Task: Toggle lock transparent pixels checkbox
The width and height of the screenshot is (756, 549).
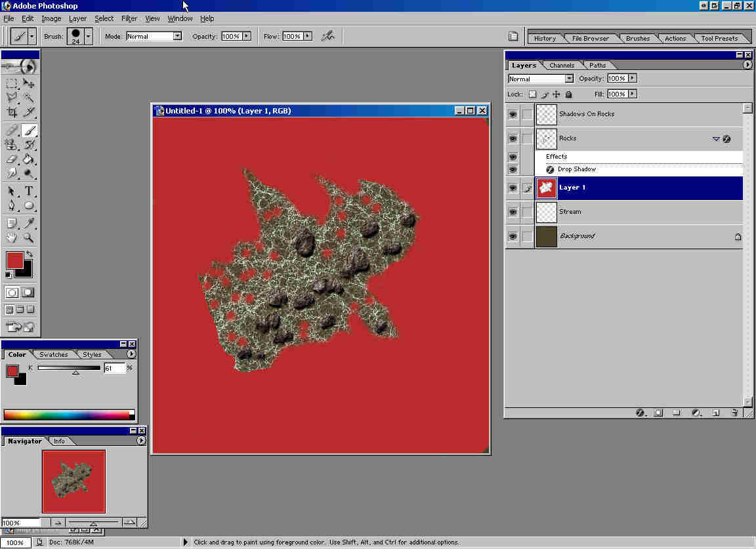Action: pos(532,94)
